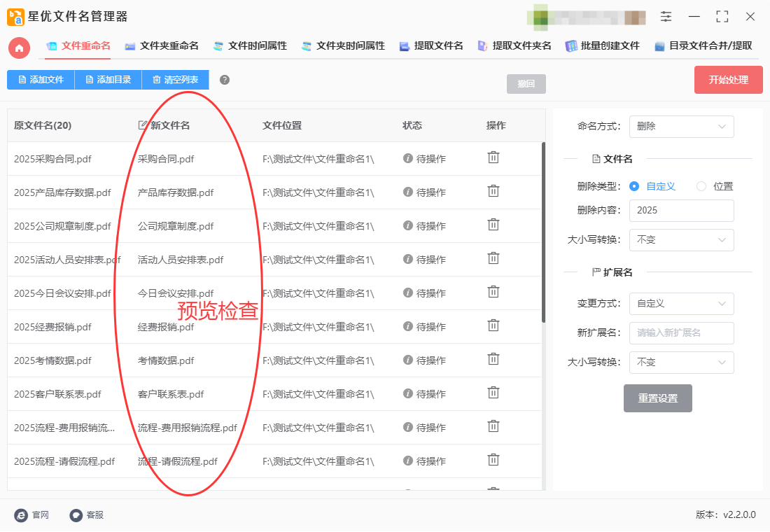Go to the 提取文件名 tab
770x532 pixels.
[431, 46]
